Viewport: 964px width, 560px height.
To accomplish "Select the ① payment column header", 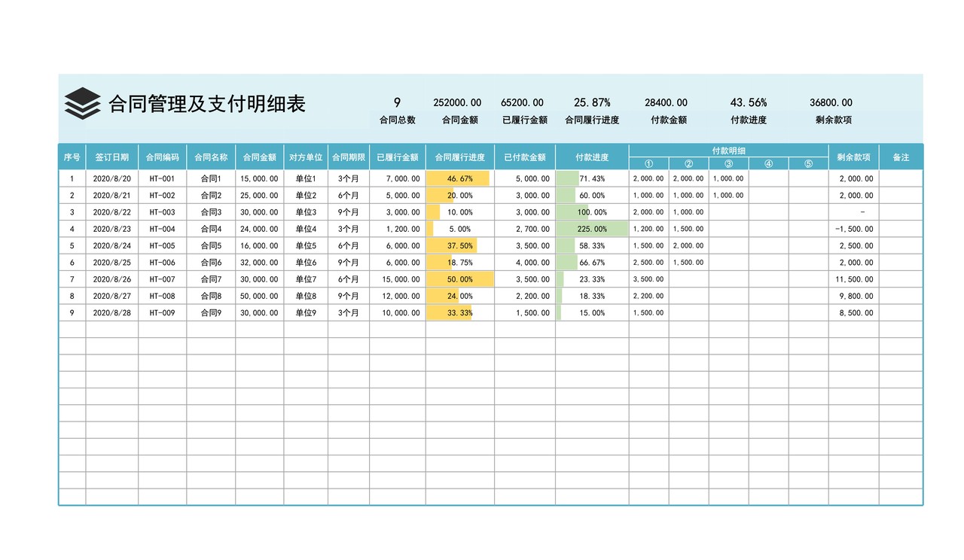I will pos(649,163).
